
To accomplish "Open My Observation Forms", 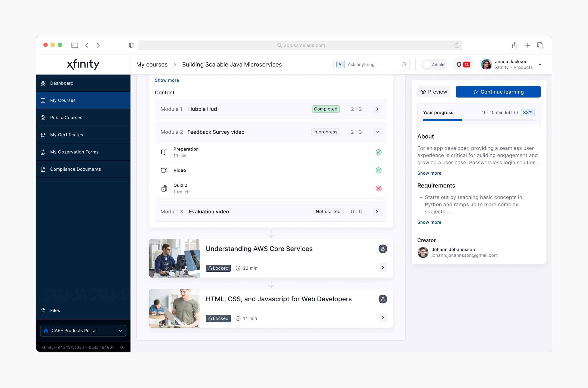I will (x=83, y=152).
